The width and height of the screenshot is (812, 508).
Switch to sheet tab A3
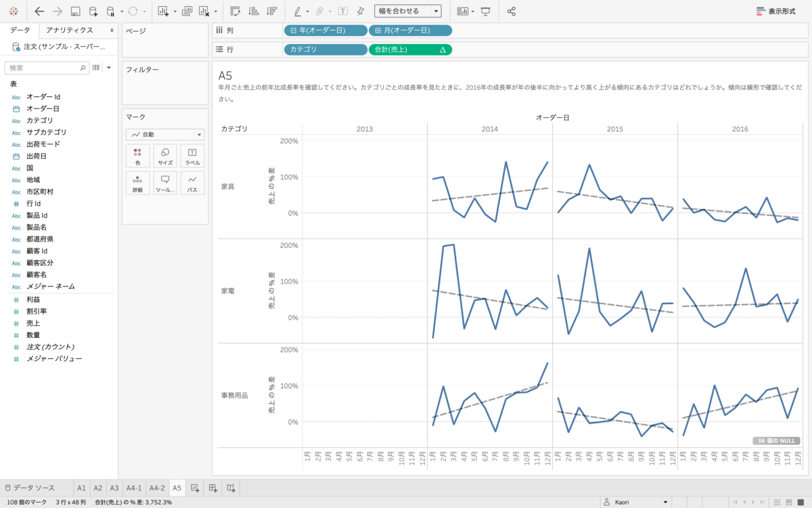pyautogui.click(x=114, y=488)
